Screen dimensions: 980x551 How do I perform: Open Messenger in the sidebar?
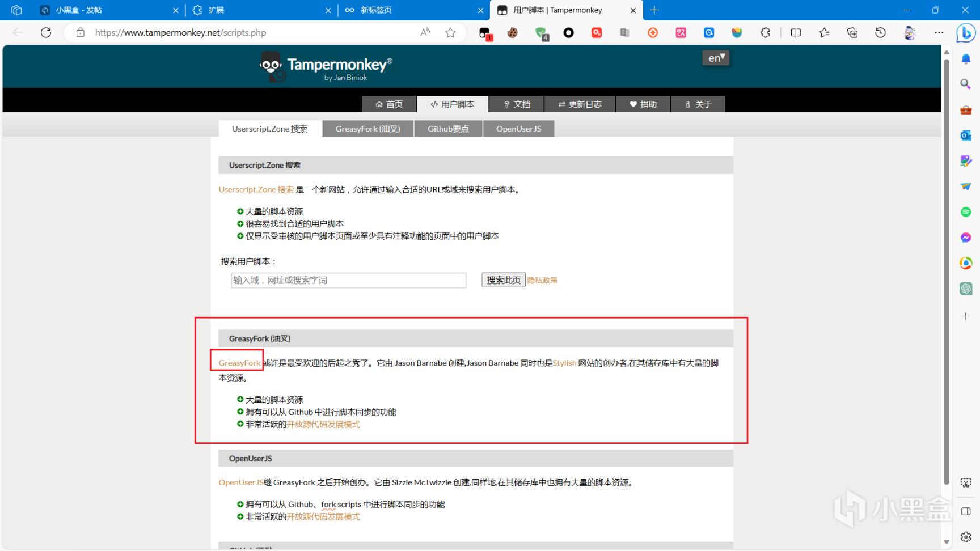tap(966, 238)
